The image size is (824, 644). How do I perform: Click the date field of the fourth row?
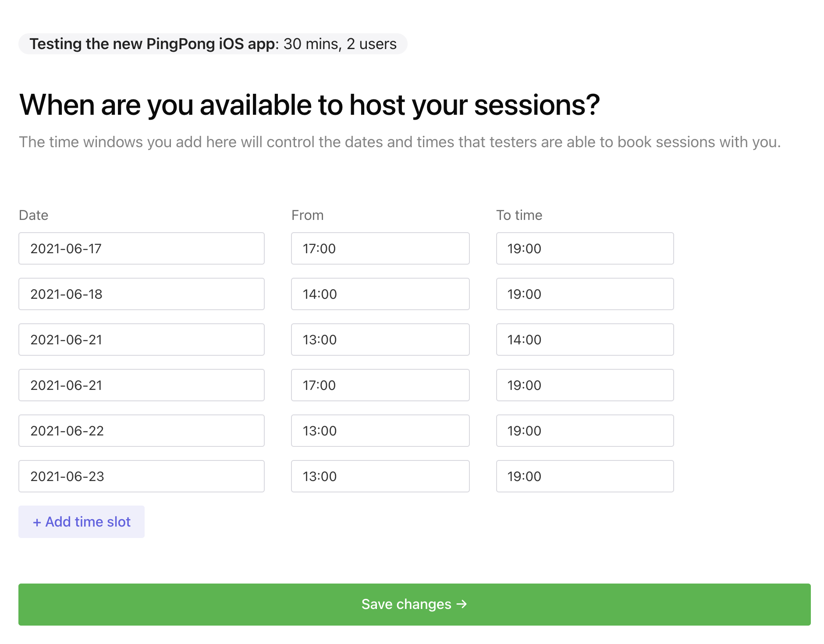coord(142,385)
